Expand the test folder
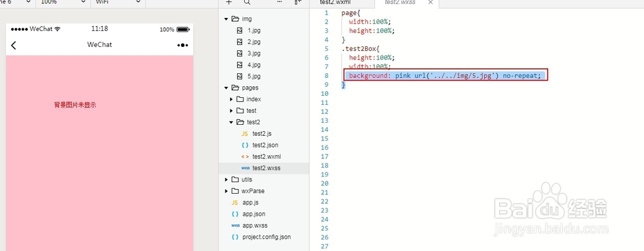The width and height of the screenshot is (644, 251). [x=231, y=111]
